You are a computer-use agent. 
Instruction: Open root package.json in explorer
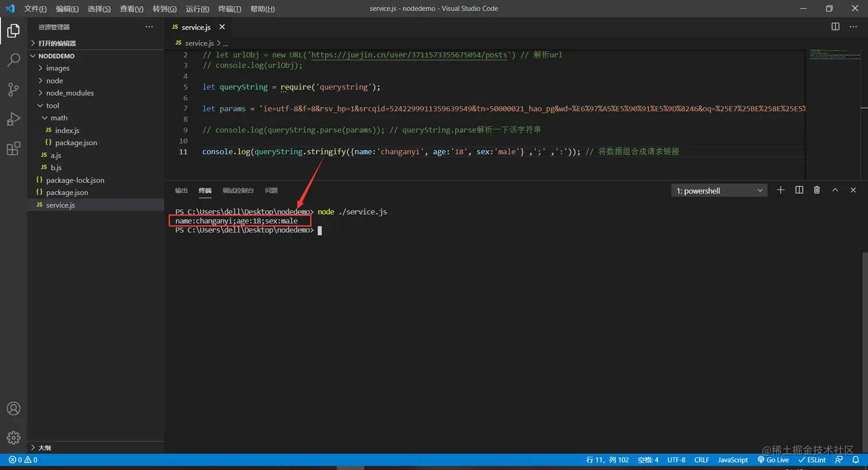coord(96,192)
